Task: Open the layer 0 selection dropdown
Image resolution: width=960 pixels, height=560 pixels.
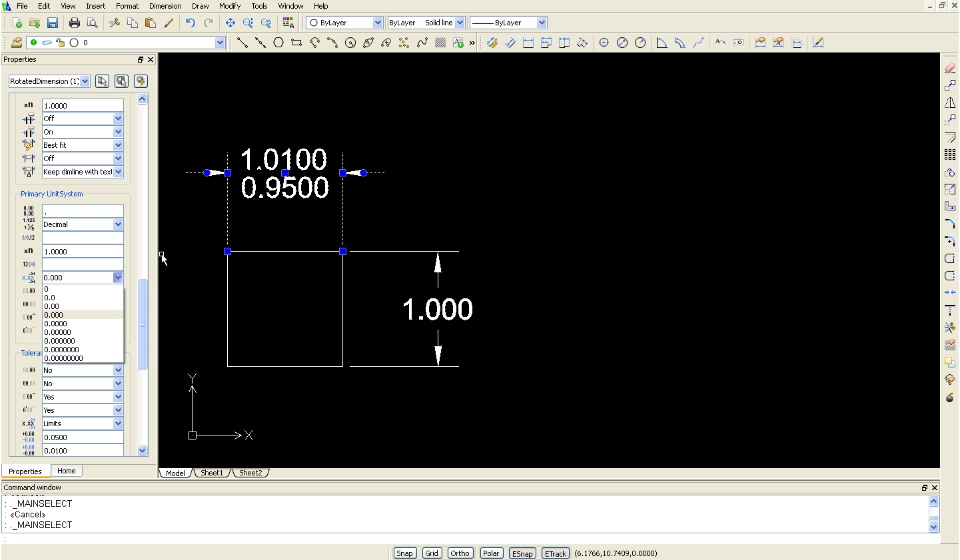Action: coord(220,43)
